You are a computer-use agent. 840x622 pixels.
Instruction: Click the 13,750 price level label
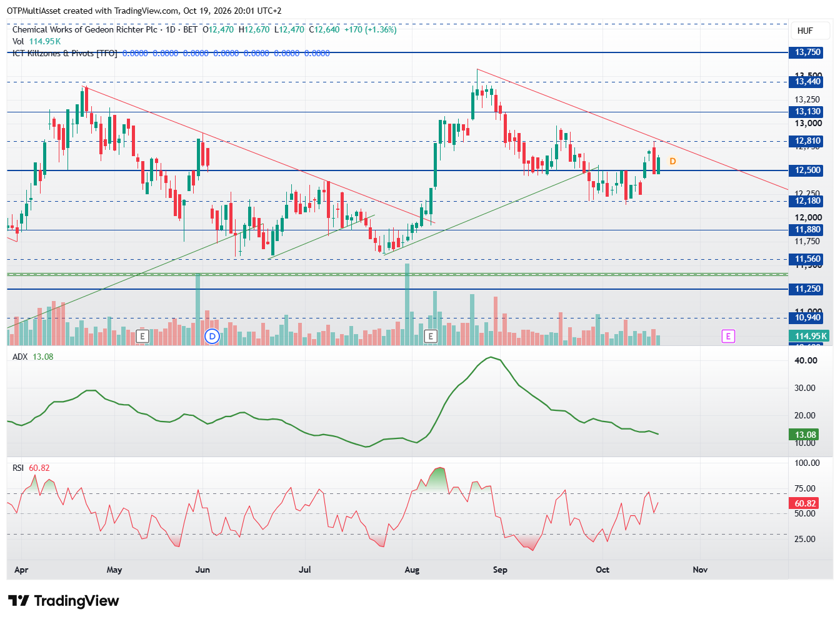pyautogui.click(x=807, y=52)
